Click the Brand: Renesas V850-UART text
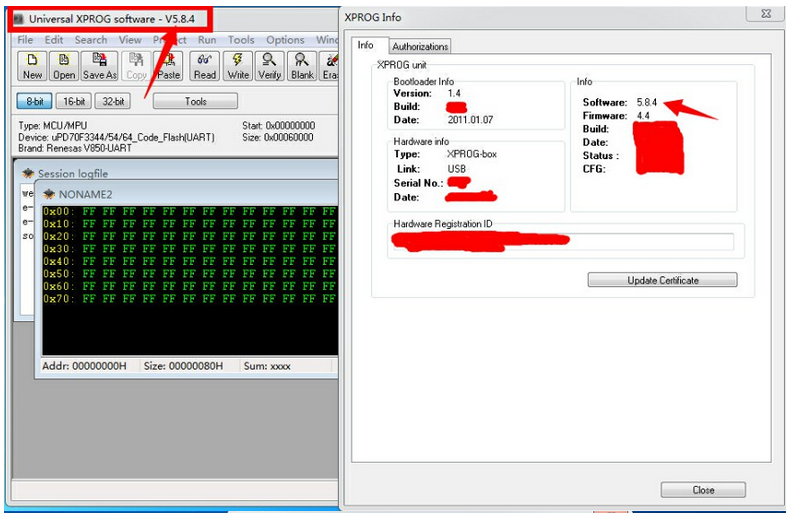This screenshot has width=786, height=513. pos(75,148)
